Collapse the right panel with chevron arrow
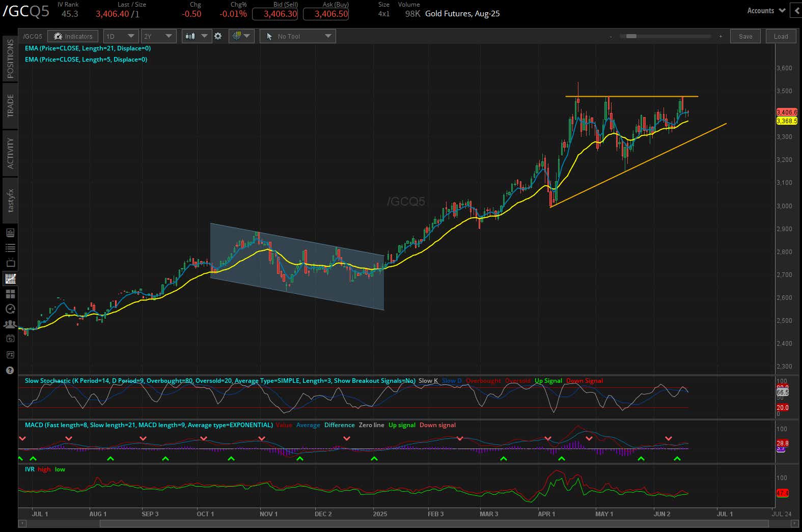 796,11
